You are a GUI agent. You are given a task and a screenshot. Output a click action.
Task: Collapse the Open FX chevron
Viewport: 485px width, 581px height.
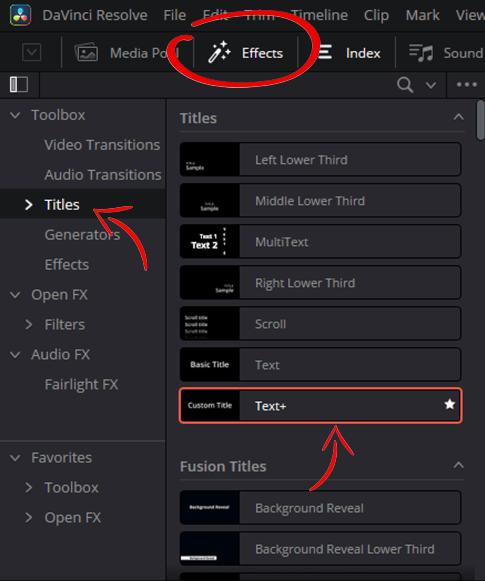15,295
